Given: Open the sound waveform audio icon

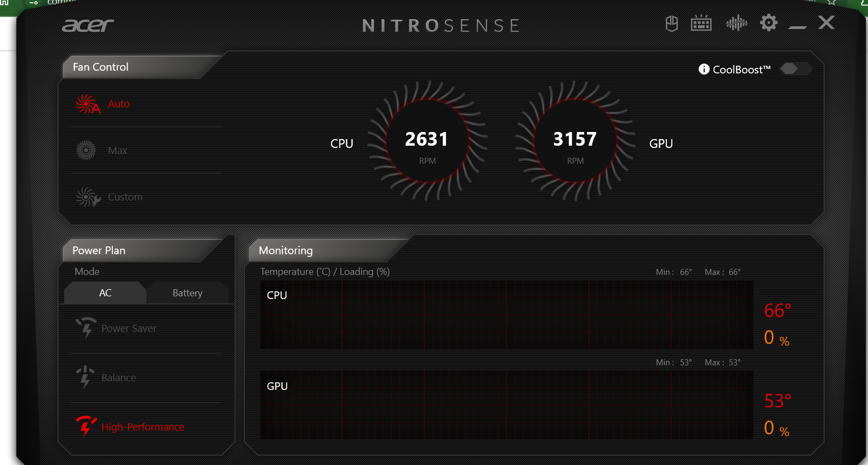Looking at the screenshot, I should (x=736, y=23).
